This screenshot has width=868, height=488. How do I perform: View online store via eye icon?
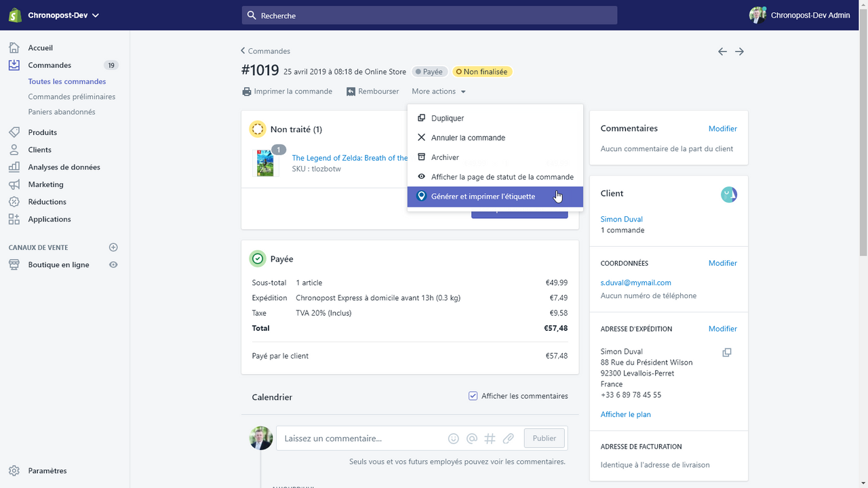tap(113, 265)
